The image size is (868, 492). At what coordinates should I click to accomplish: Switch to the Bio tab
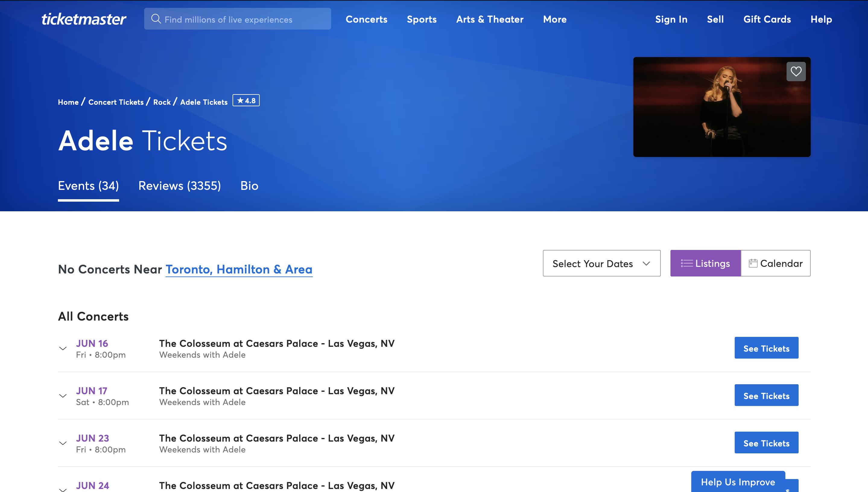click(249, 186)
